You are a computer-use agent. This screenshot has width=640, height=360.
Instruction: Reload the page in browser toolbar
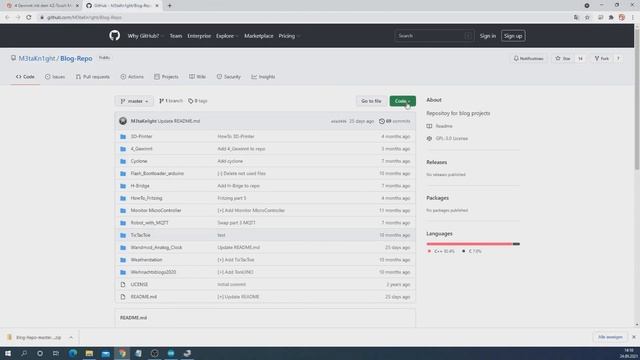point(29,18)
